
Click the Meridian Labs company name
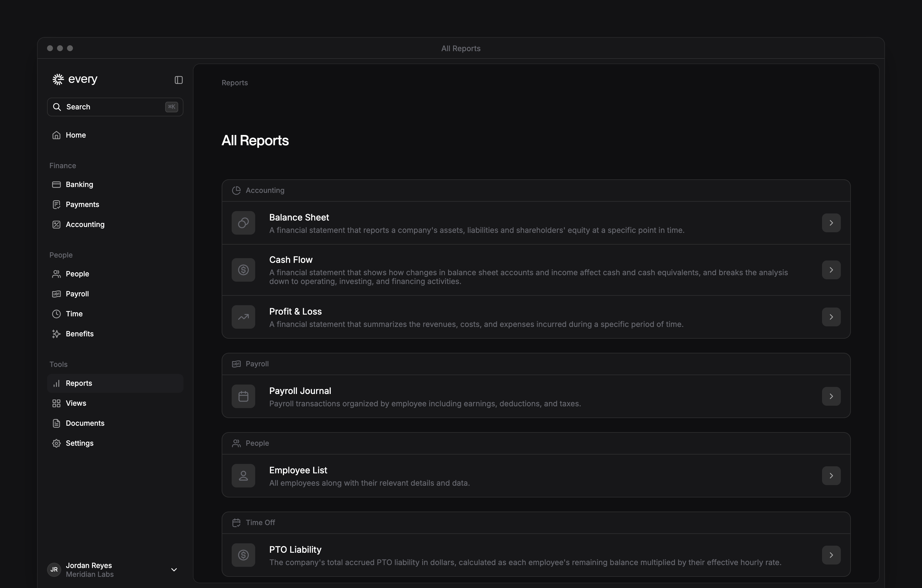click(x=90, y=574)
